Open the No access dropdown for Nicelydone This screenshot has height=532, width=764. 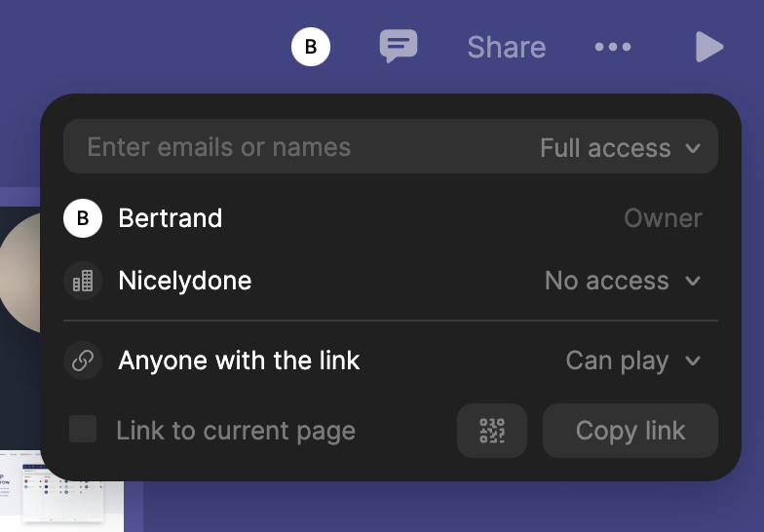pos(623,281)
